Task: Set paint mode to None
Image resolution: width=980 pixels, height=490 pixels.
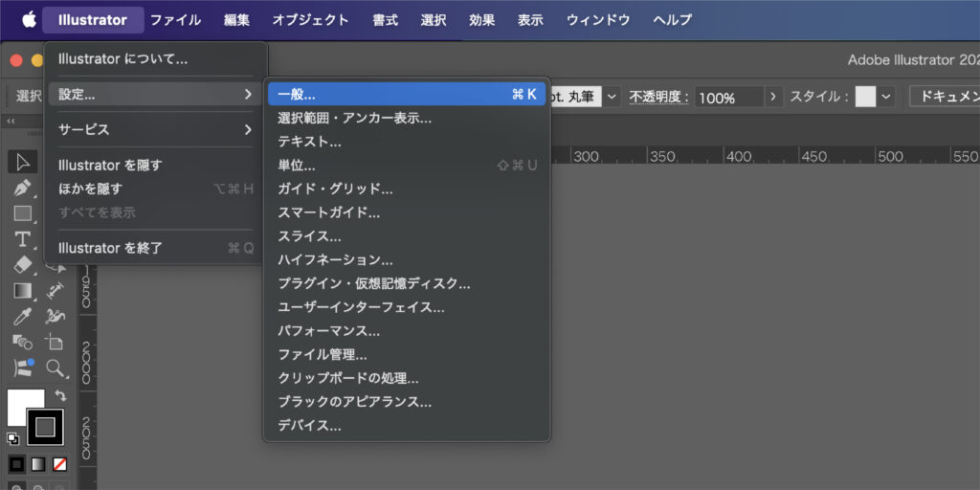Action: point(59,465)
